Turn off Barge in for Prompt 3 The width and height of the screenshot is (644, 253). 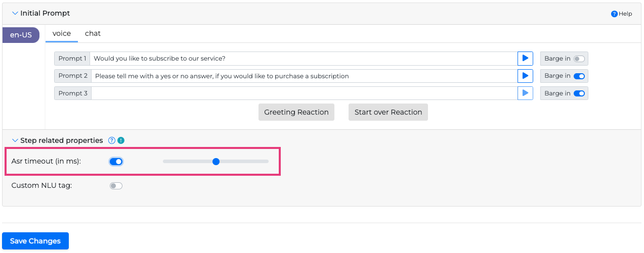pyautogui.click(x=579, y=93)
